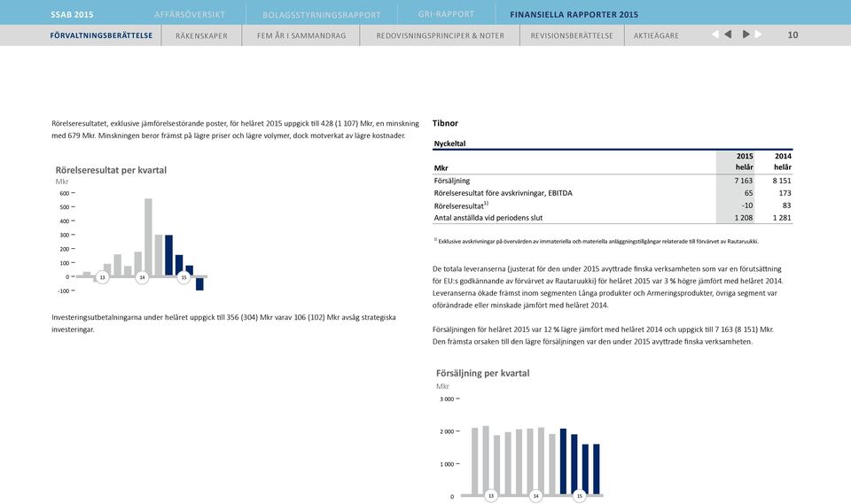Click the 2015 helår column header
This screenshot has height=504, width=851.
pyautogui.click(x=744, y=162)
